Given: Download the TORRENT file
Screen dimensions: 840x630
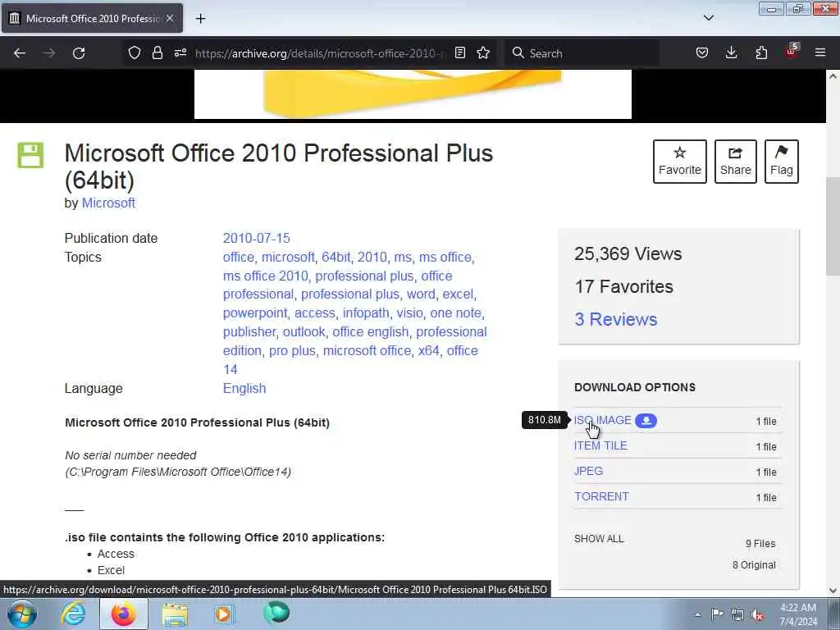Looking at the screenshot, I should tap(601, 496).
